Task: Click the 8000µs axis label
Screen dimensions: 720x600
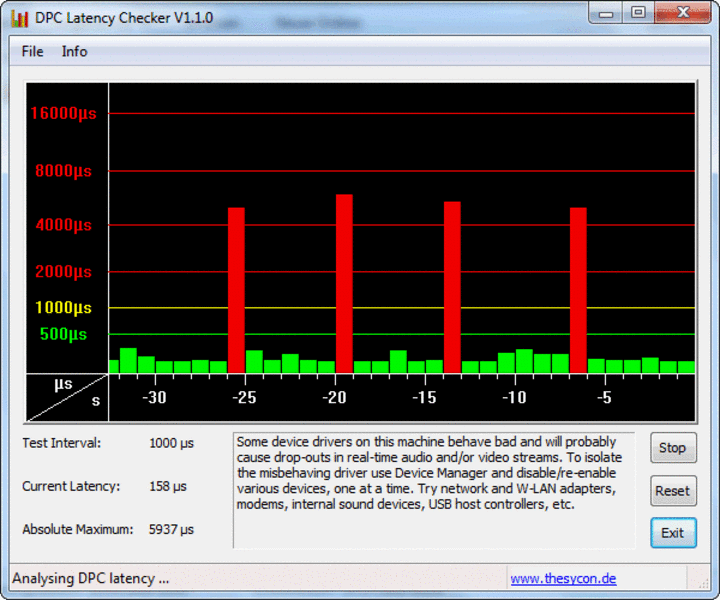Action: 63,171
